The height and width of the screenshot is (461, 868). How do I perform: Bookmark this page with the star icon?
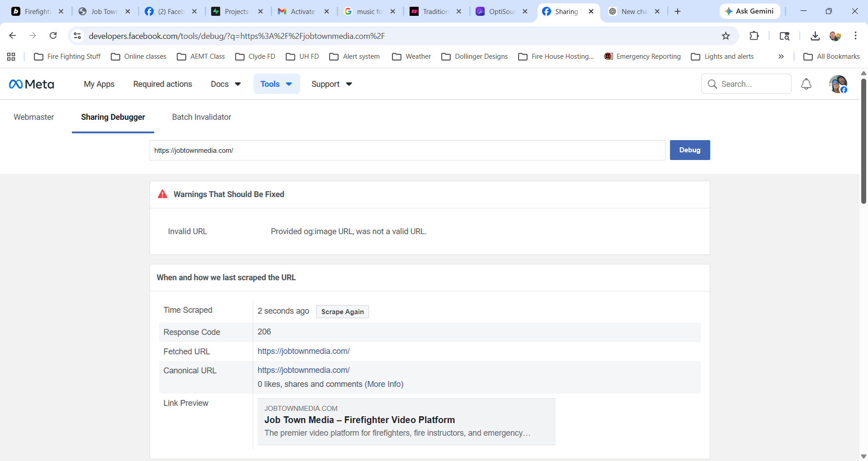pos(726,36)
